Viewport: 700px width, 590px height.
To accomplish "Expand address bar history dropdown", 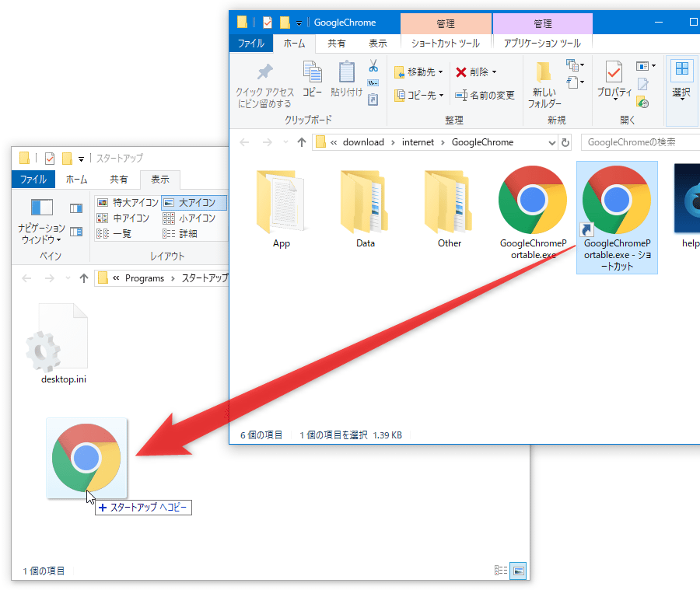I will click(x=552, y=142).
